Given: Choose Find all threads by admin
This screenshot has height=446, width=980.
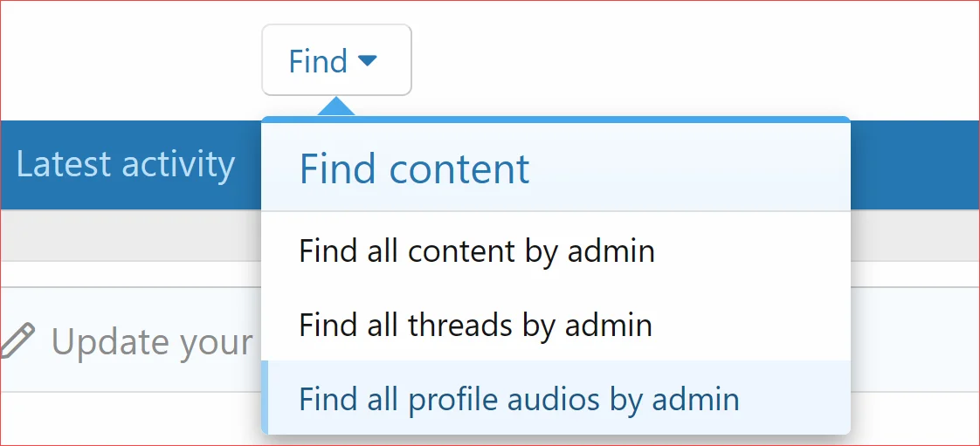Looking at the screenshot, I should 475,326.
